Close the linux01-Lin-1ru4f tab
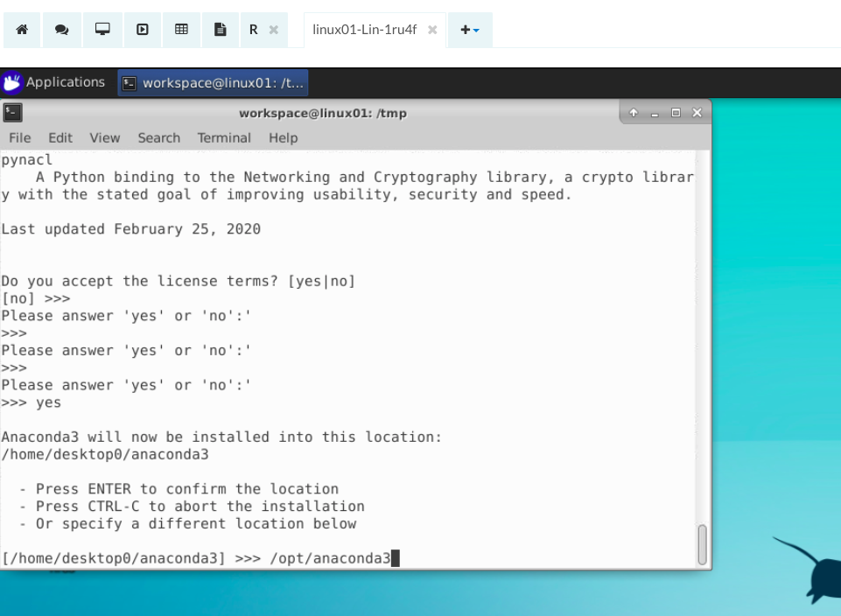Viewport: 841px width, 616px height. coord(432,30)
